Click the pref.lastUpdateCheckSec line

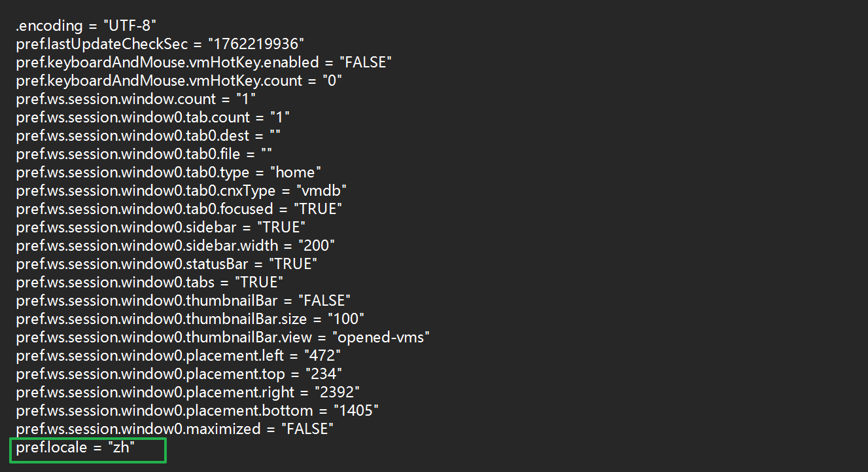160,45
